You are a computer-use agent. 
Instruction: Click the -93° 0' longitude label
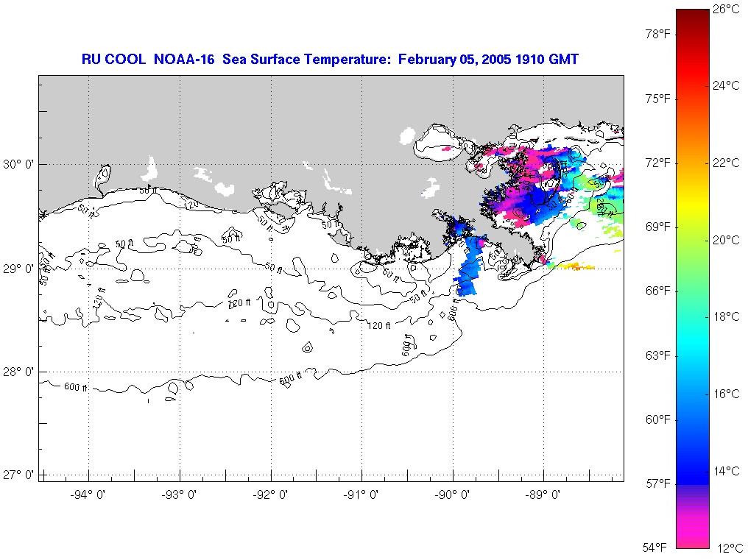(x=179, y=495)
